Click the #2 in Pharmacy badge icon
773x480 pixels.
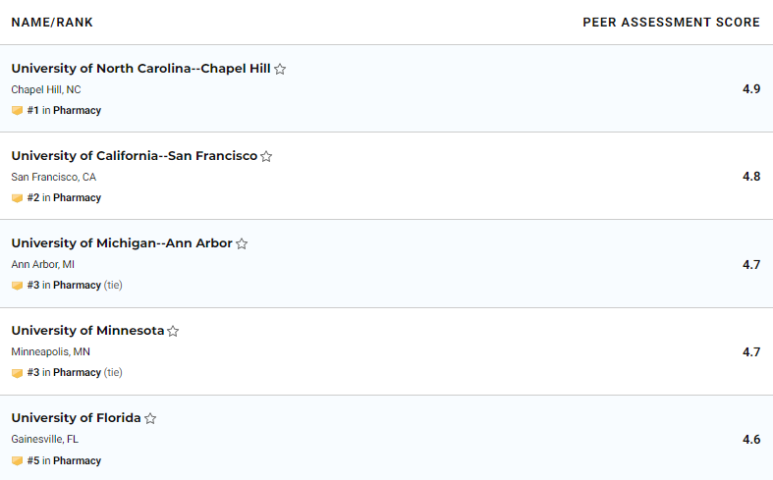coord(17,198)
